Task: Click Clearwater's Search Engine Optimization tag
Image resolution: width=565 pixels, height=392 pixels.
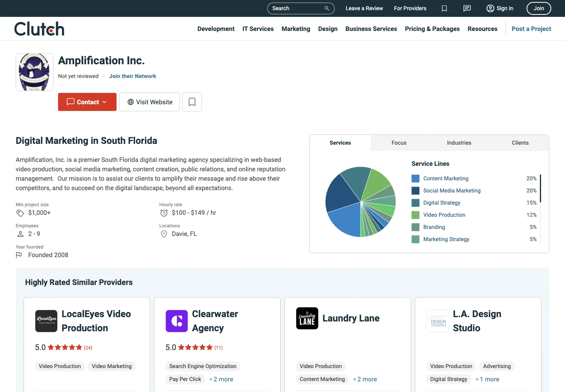Action: [x=203, y=366]
